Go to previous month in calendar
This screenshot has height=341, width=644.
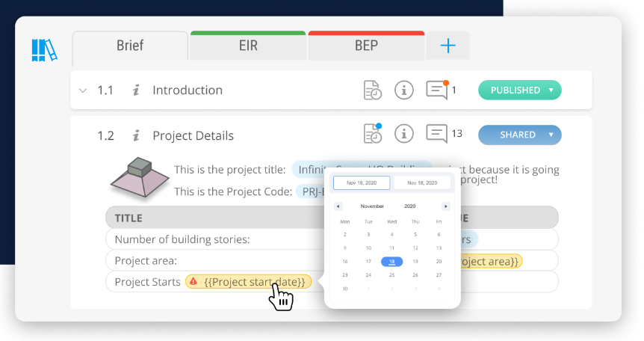tap(338, 206)
